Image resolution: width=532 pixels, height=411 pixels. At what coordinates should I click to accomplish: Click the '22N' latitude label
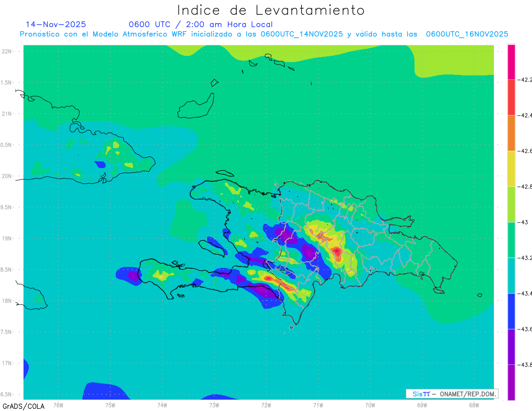7,51
